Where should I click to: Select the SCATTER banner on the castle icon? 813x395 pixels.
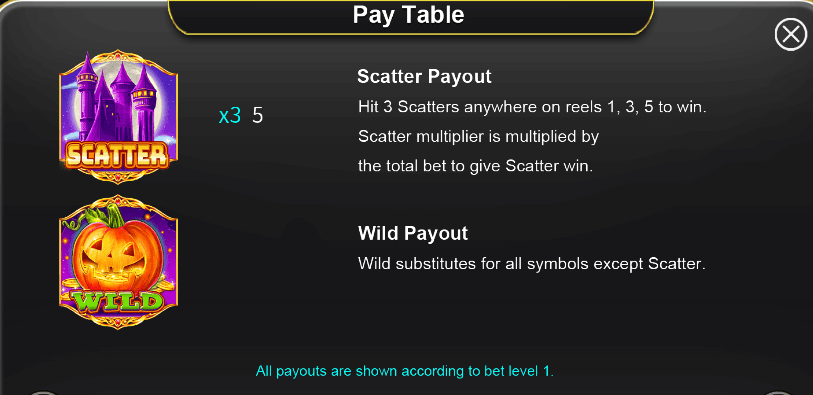pos(117,154)
